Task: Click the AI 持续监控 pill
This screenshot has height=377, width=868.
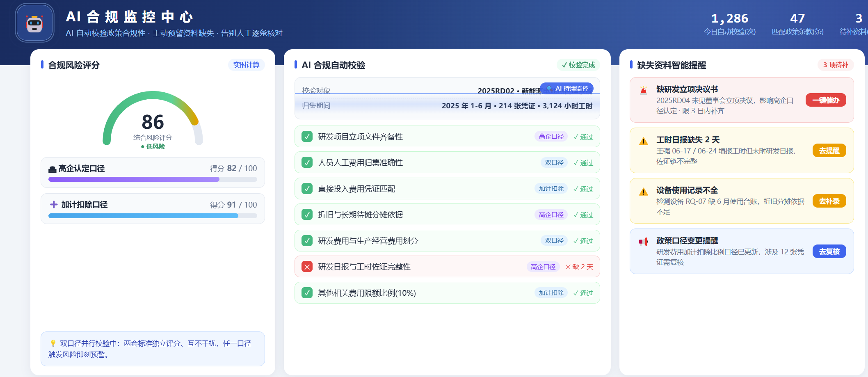Action: pos(567,88)
